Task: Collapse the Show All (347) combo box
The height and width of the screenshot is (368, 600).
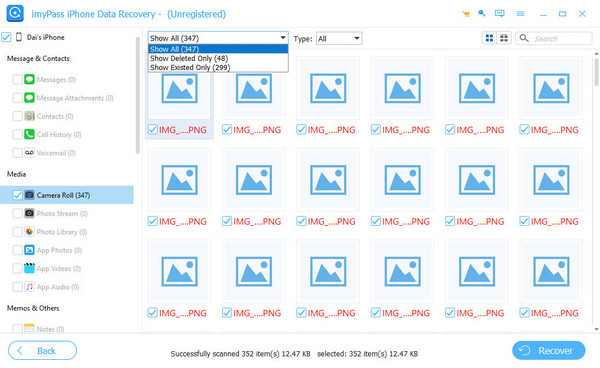Action: (x=218, y=38)
